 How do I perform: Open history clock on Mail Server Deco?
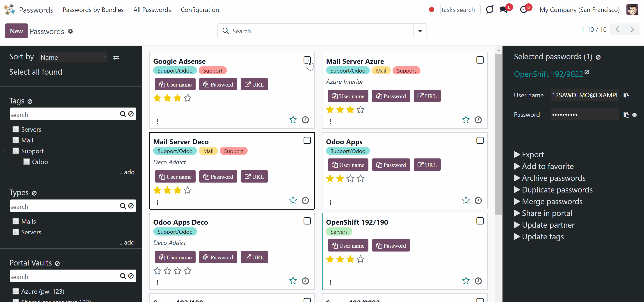tap(305, 200)
